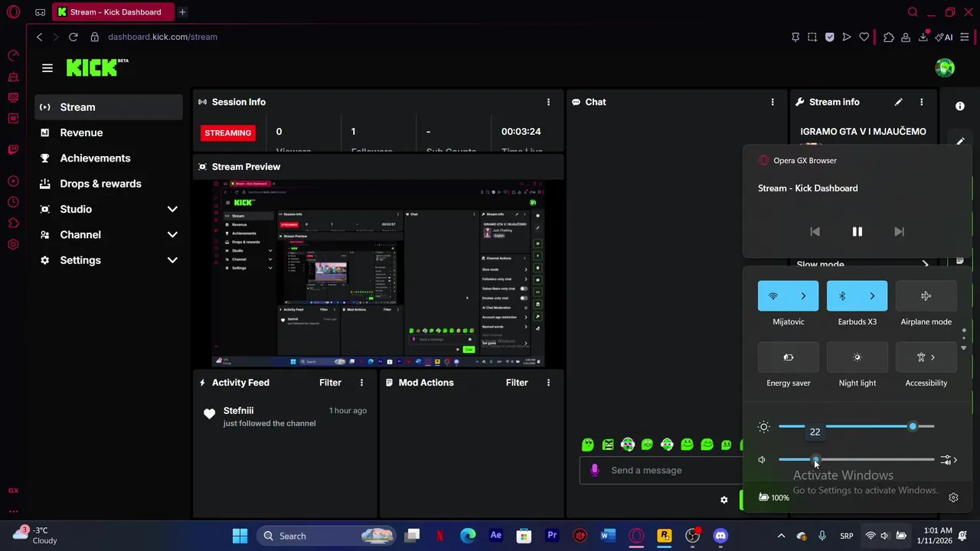Adjust the volume slider handle

click(815, 460)
